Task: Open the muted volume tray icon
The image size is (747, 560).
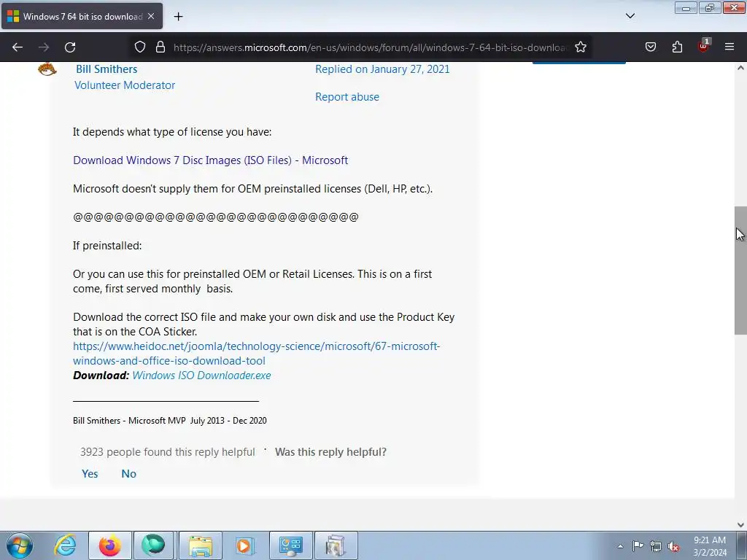Action: (x=673, y=546)
